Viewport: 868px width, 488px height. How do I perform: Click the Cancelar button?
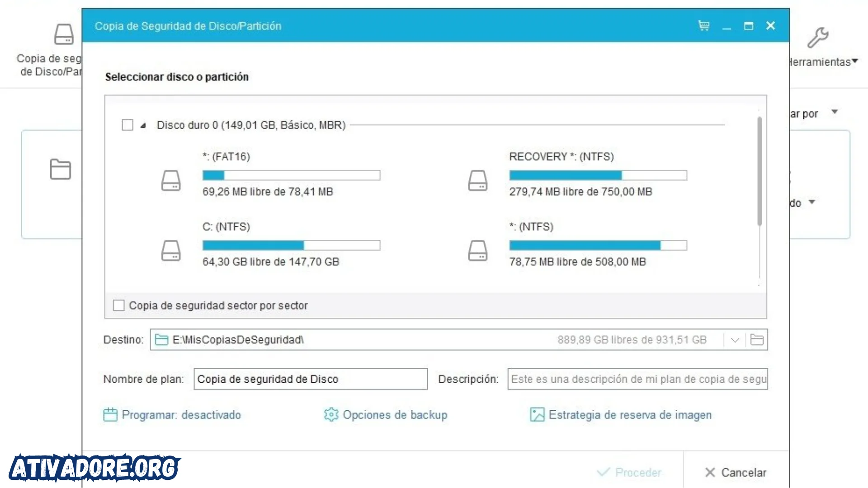(736, 472)
